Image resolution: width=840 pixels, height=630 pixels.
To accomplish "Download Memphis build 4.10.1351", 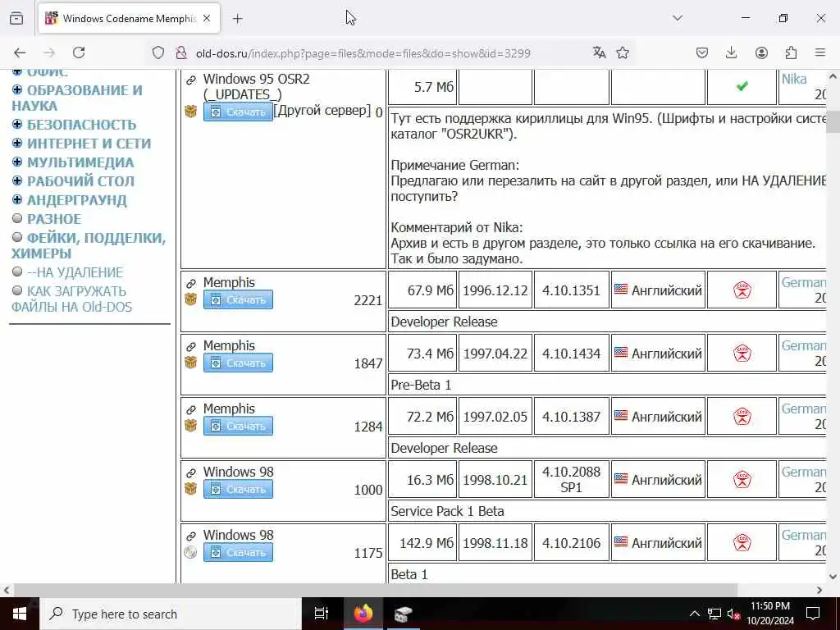I will point(238,299).
